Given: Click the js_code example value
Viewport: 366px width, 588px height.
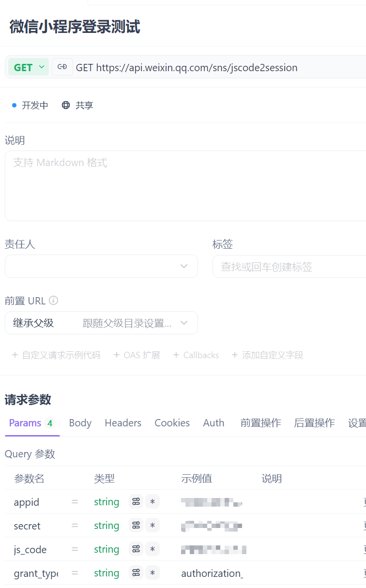Looking at the screenshot, I should (213, 549).
